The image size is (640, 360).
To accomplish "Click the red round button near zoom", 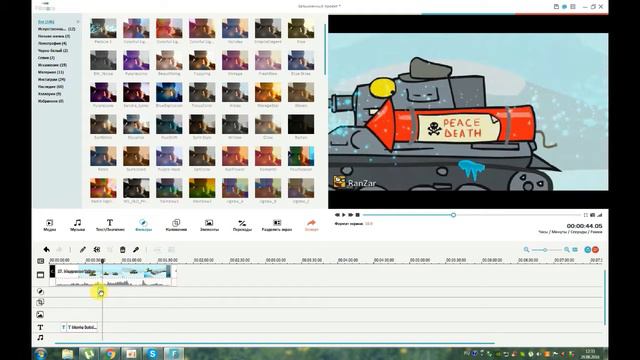I will pyautogui.click(x=596, y=249).
